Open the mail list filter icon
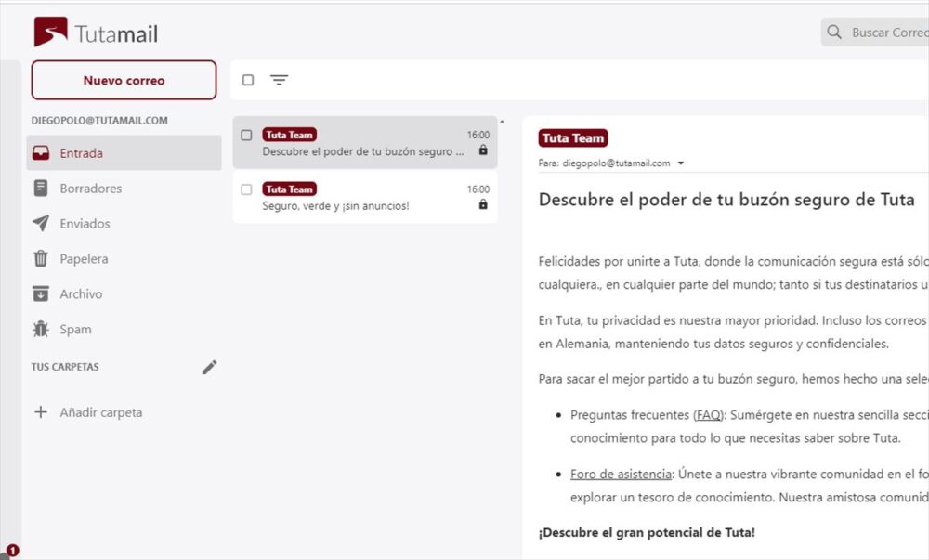 [x=279, y=80]
